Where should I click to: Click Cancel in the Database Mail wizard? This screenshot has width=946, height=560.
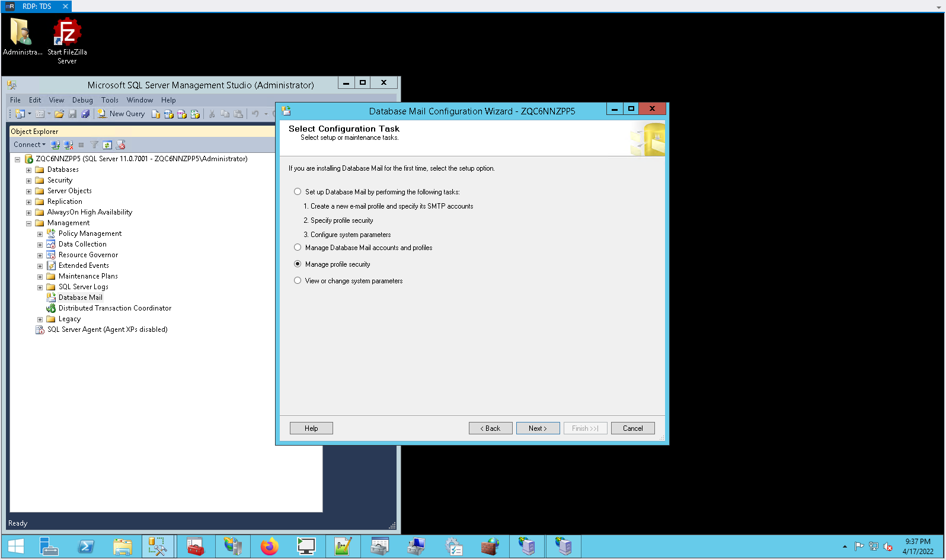point(632,428)
